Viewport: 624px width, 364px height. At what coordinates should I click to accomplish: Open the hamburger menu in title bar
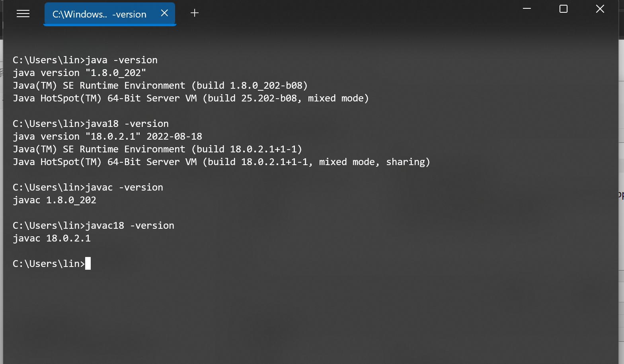click(x=23, y=14)
